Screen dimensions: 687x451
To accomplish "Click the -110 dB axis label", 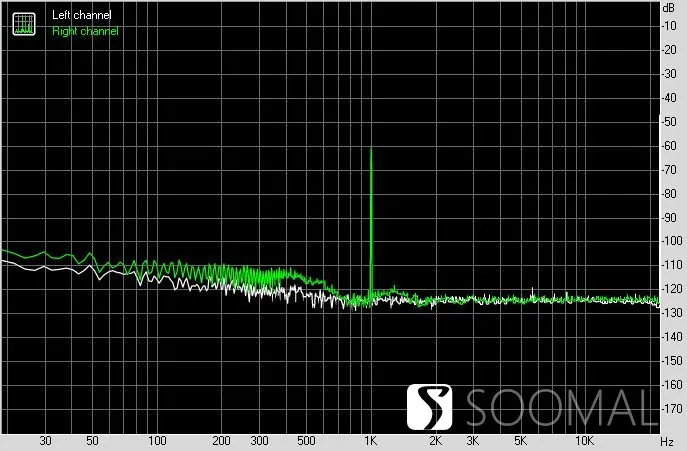I will (x=672, y=265).
